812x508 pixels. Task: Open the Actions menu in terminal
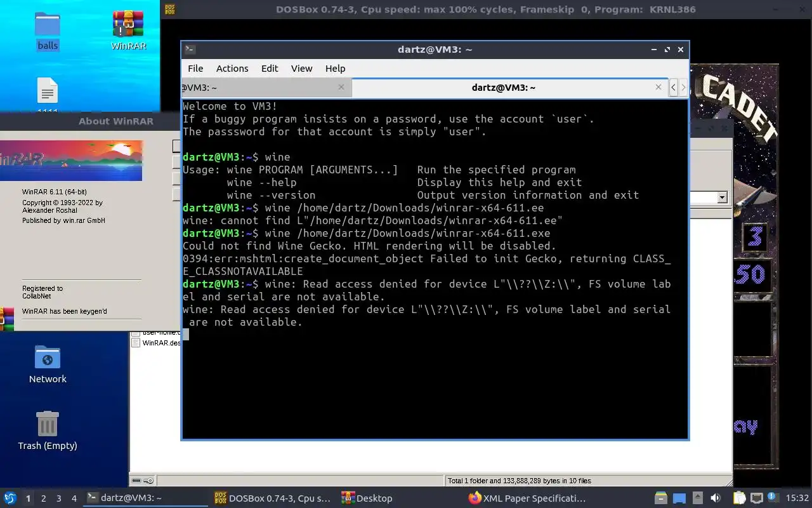pyautogui.click(x=232, y=69)
